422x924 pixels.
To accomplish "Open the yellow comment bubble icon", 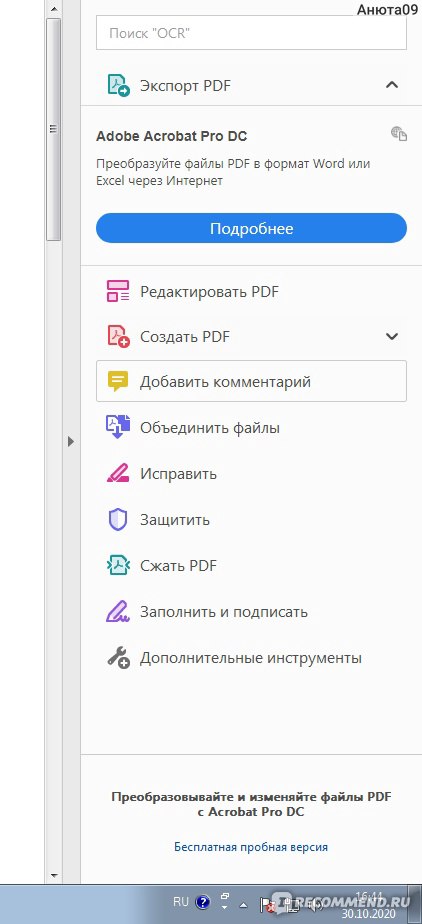I will coord(118,382).
